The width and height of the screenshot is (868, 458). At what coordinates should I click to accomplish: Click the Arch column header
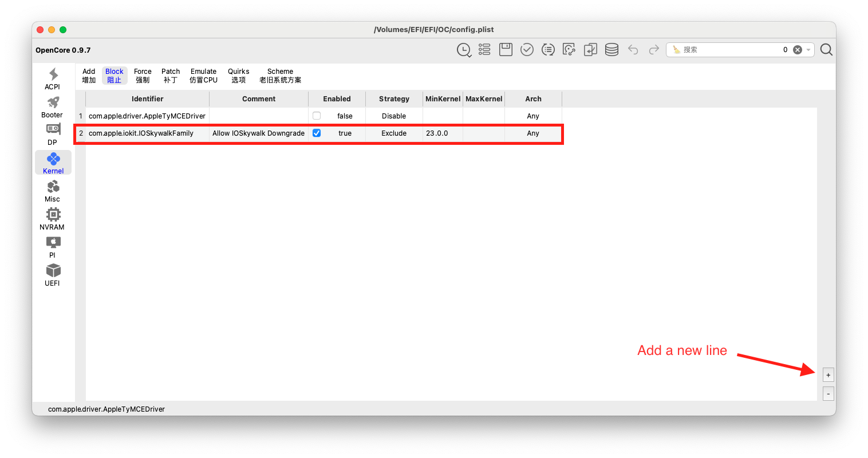(x=533, y=99)
